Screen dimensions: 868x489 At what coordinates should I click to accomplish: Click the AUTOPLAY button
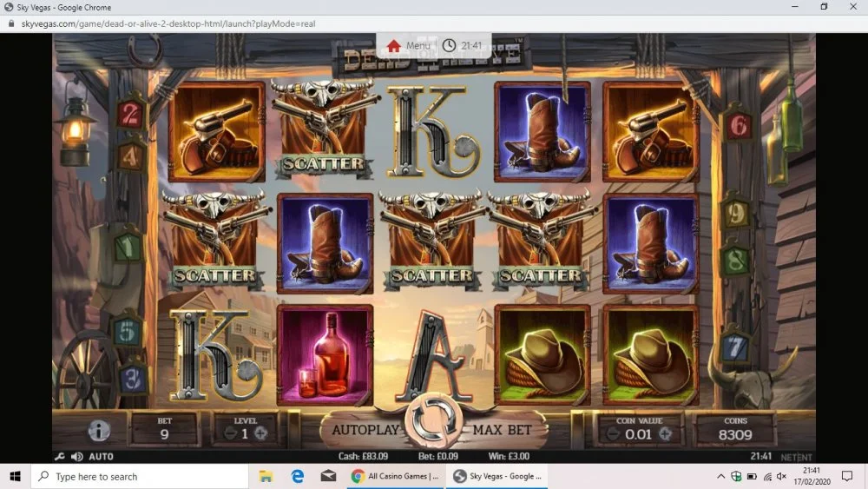tap(365, 430)
